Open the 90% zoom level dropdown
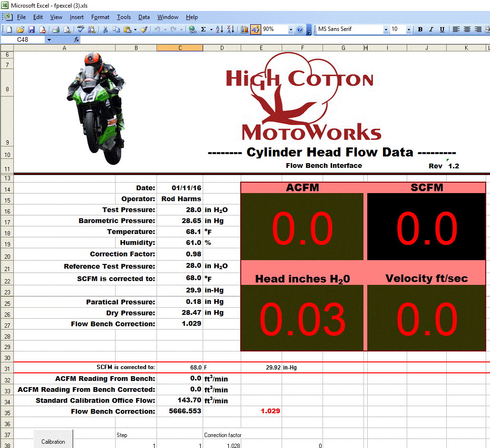490x448 pixels. pyautogui.click(x=291, y=29)
